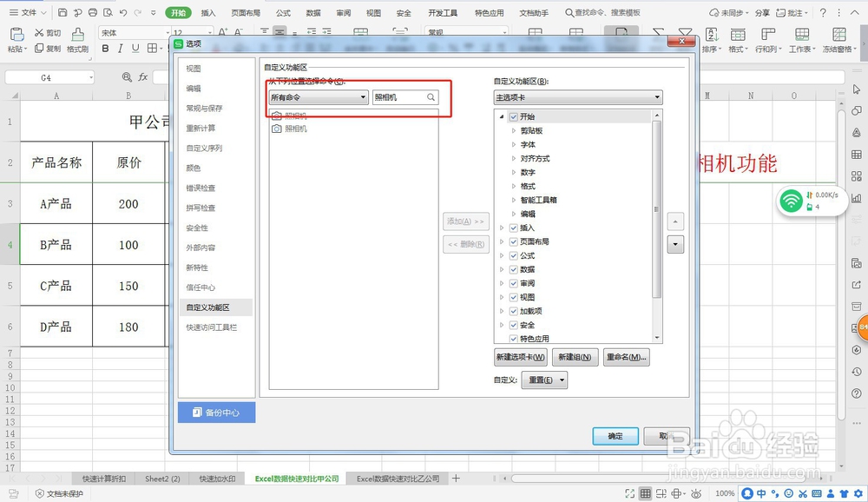
Task: Click the magnifier icon in the 照相机 search box
Action: 432,98
